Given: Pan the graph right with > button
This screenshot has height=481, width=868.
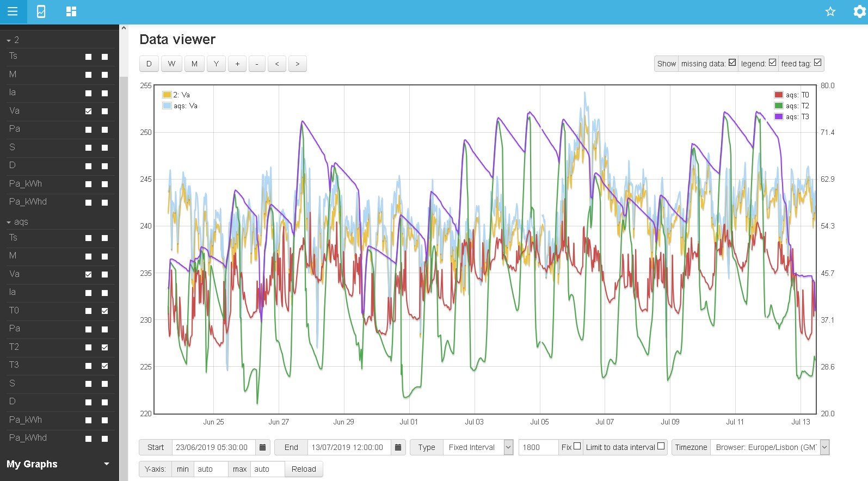Looking at the screenshot, I should 297,64.
